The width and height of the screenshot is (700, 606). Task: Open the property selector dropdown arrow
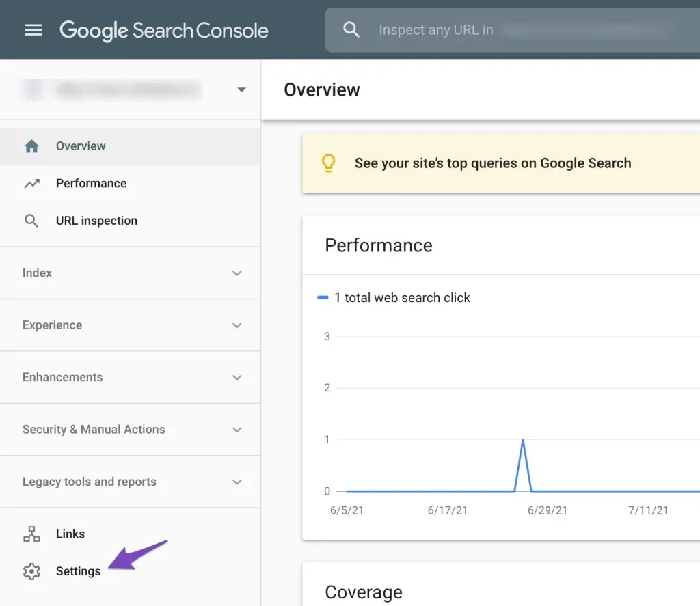pyautogui.click(x=241, y=89)
